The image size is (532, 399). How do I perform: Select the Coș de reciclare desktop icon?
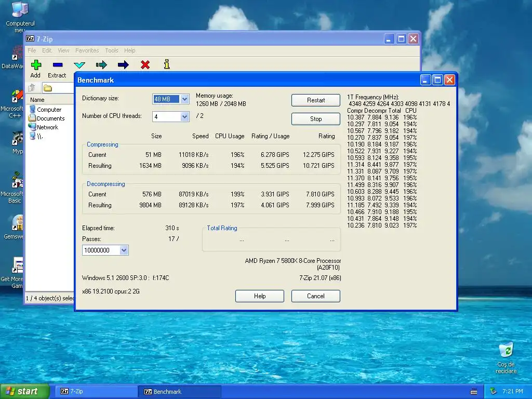506,358
